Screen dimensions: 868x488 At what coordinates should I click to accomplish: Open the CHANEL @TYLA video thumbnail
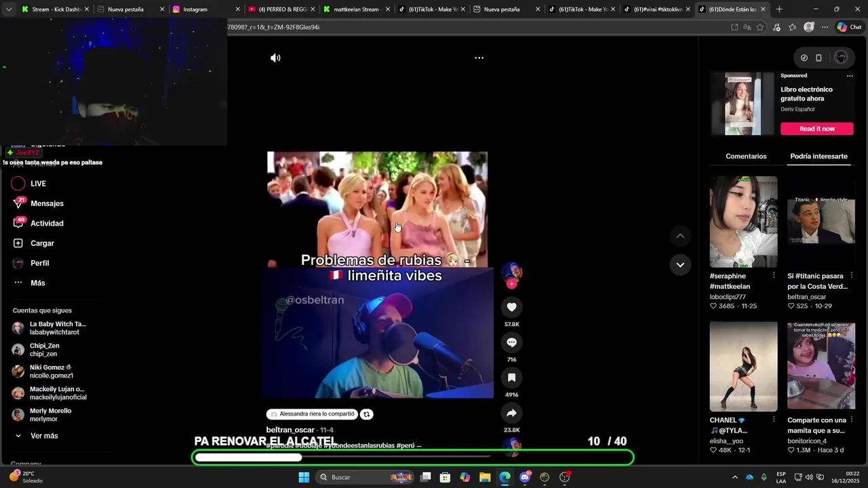743,367
